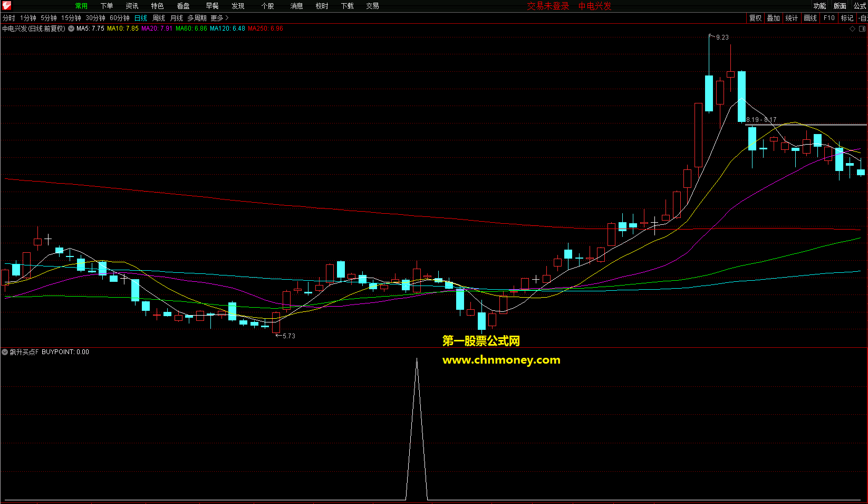Open the 资讯 menu

[132, 6]
